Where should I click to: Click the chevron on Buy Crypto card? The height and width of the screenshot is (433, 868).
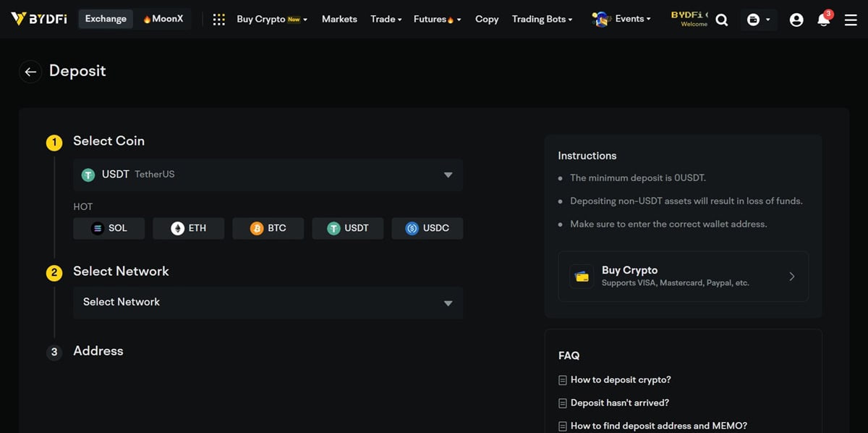[x=792, y=277]
